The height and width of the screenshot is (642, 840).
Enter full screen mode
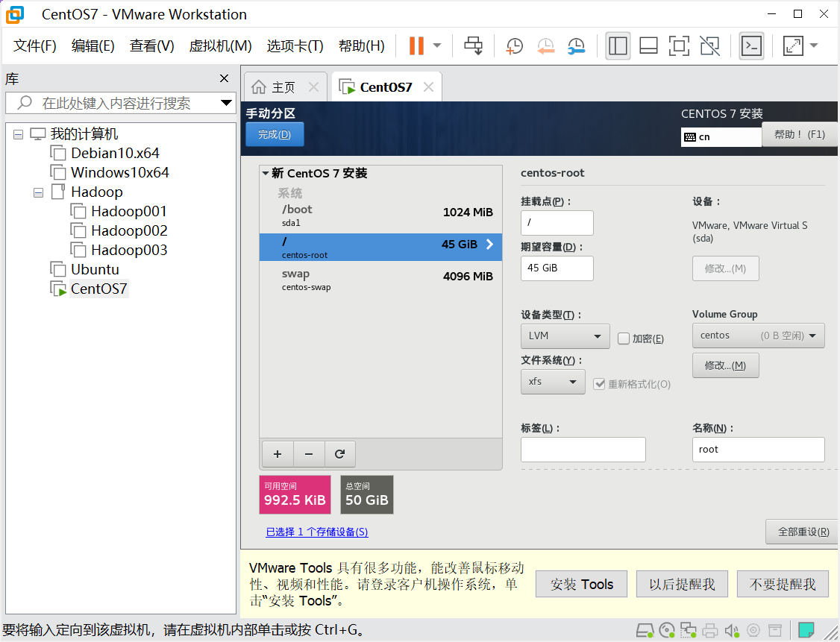click(x=679, y=46)
